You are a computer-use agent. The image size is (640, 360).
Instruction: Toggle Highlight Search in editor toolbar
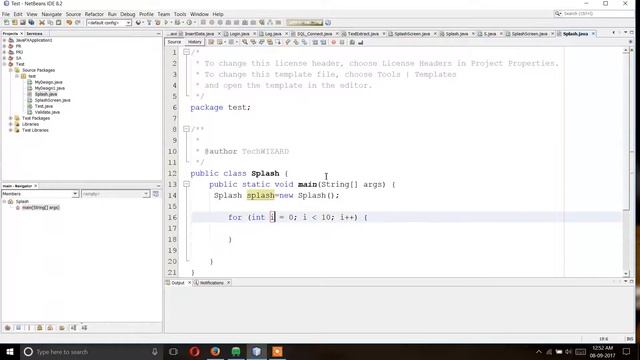click(270, 42)
